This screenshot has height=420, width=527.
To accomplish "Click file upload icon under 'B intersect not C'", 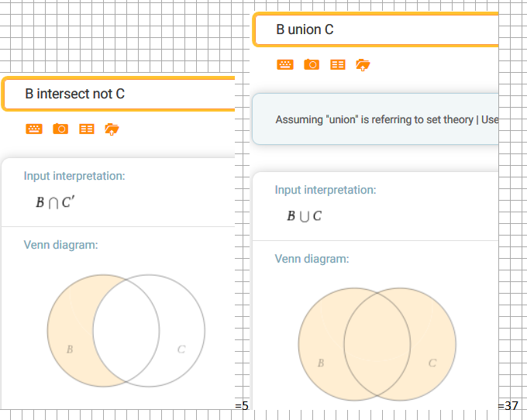I will (x=112, y=129).
